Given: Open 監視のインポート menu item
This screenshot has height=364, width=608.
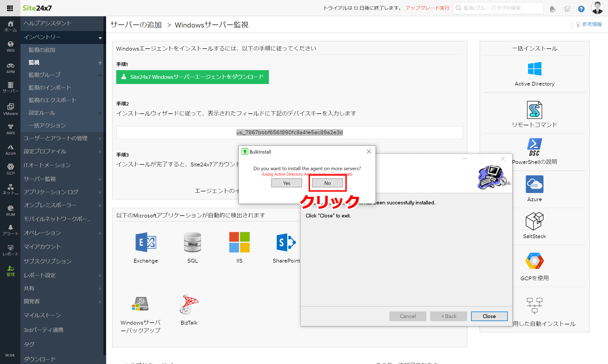Looking at the screenshot, I should [50, 88].
